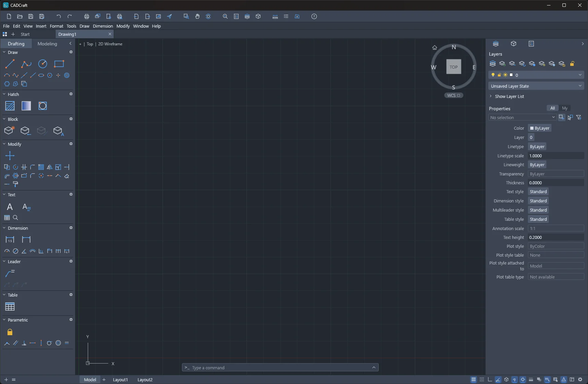588x384 pixels.
Task: Click the Home icon near compass
Action: pos(435,48)
